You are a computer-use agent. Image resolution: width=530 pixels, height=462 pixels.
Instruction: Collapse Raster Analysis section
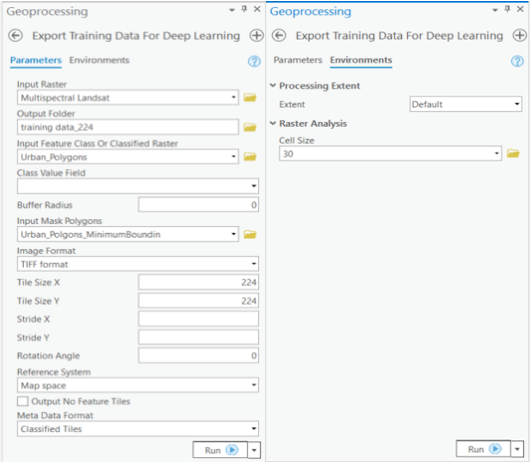coord(273,123)
